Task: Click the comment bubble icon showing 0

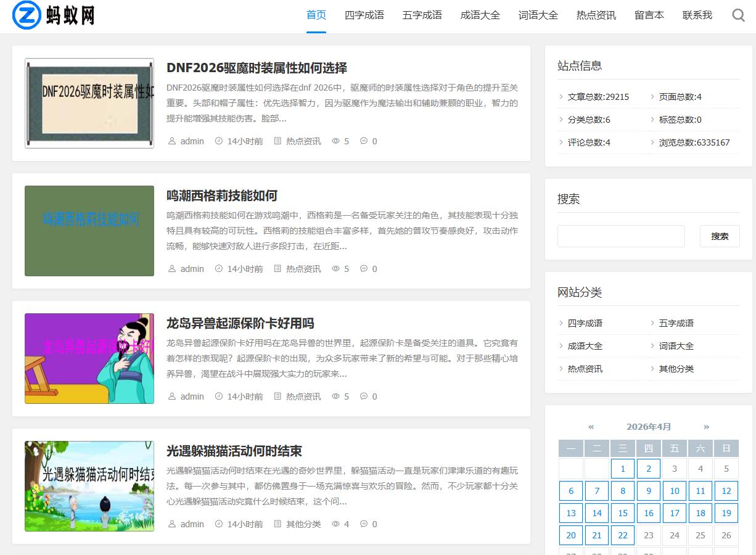Action: pos(364,141)
